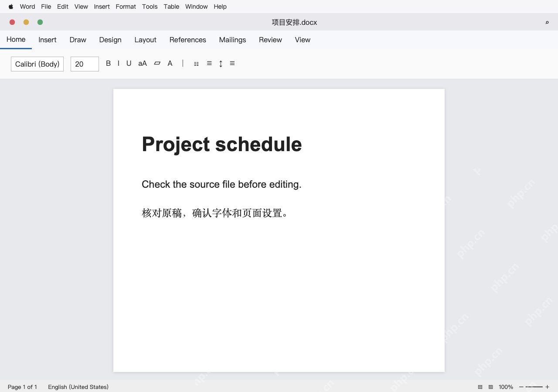Open font color with the A icon
Viewport: 558px width, 392px height.
click(x=170, y=64)
